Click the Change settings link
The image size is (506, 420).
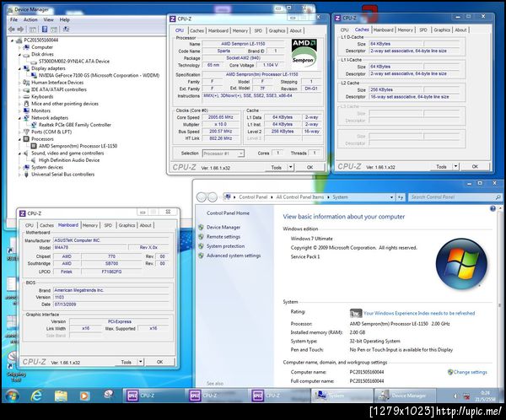point(471,372)
